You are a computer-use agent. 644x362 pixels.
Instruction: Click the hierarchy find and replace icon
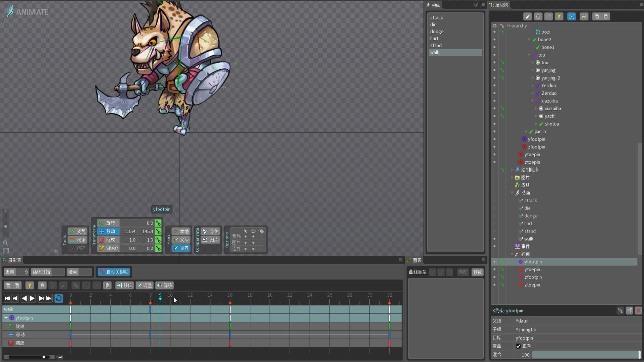584,16
